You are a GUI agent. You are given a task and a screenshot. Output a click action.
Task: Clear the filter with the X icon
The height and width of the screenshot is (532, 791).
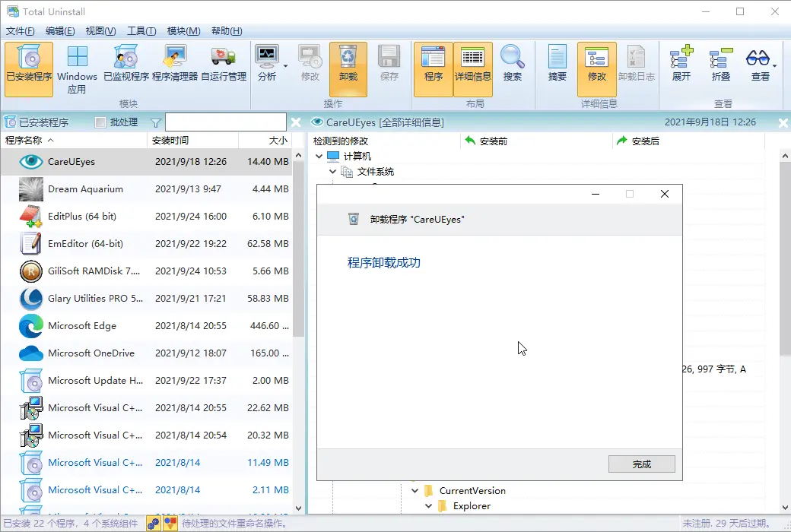[x=296, y=122]
